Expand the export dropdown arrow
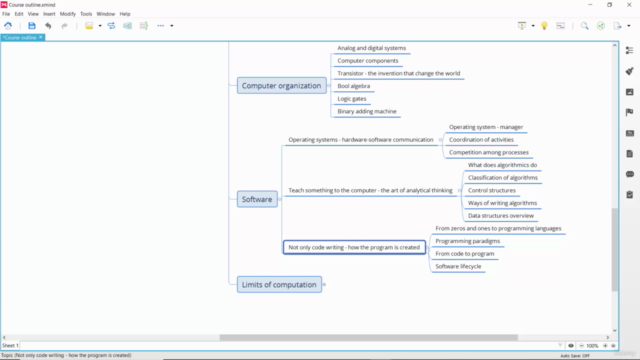The image size is (640, 360). 629,26
